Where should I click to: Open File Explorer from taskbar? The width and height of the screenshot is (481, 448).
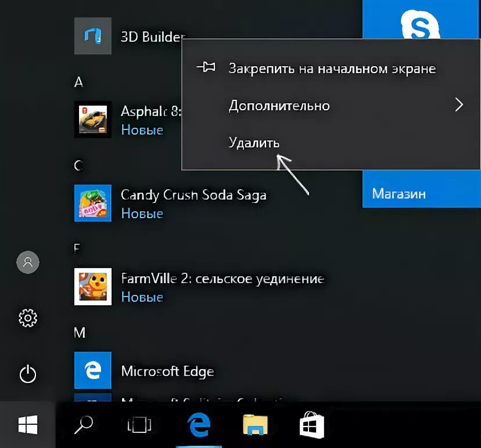point(255,425)
